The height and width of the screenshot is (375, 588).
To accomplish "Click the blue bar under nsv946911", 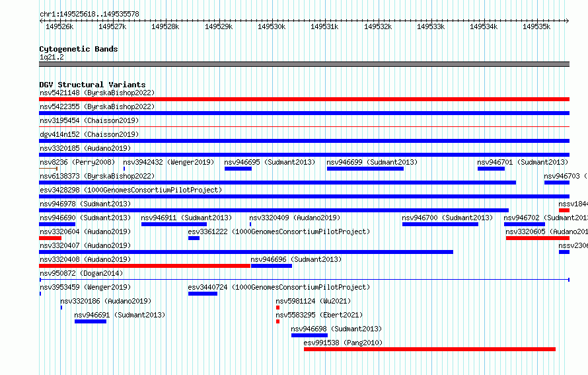I will point(174,224).
